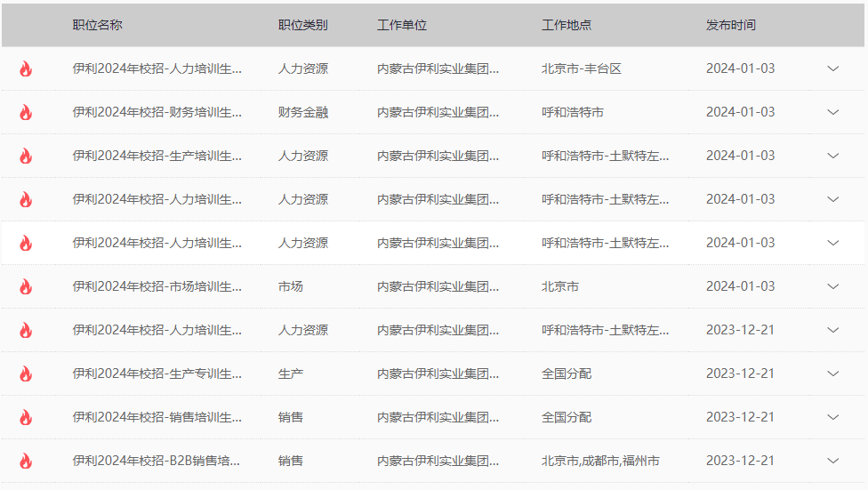Click the 工作单位 column header

(402, 25)
